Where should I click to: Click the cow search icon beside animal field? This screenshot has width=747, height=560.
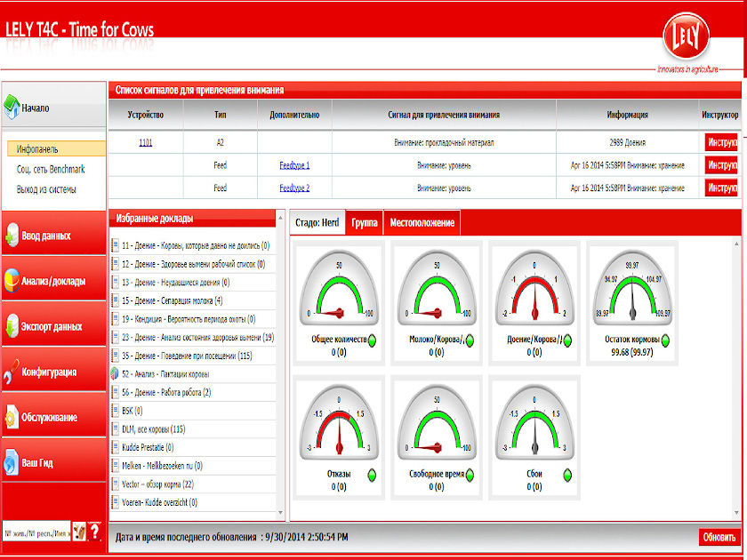(79, 531)
